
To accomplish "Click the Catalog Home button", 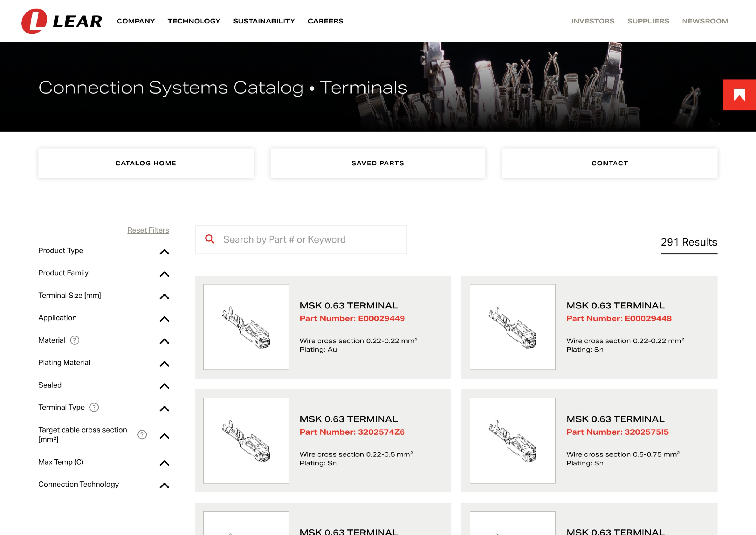I will tap(146, 163).
